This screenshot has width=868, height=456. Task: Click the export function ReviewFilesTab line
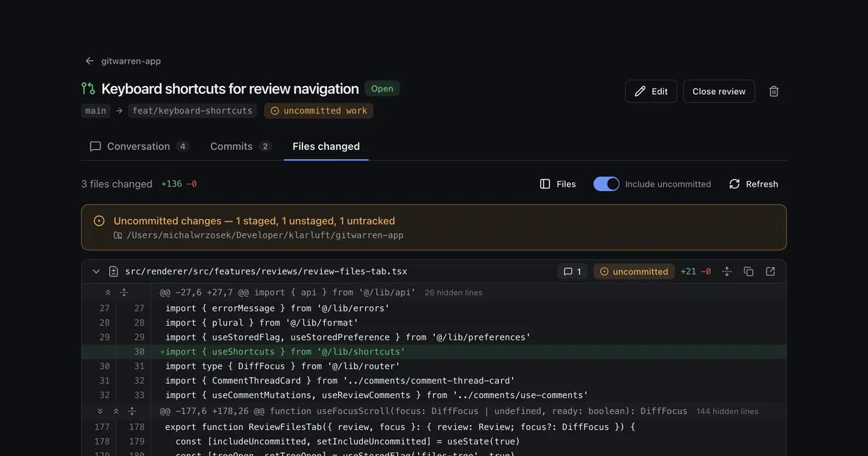(x=434, y=427)
